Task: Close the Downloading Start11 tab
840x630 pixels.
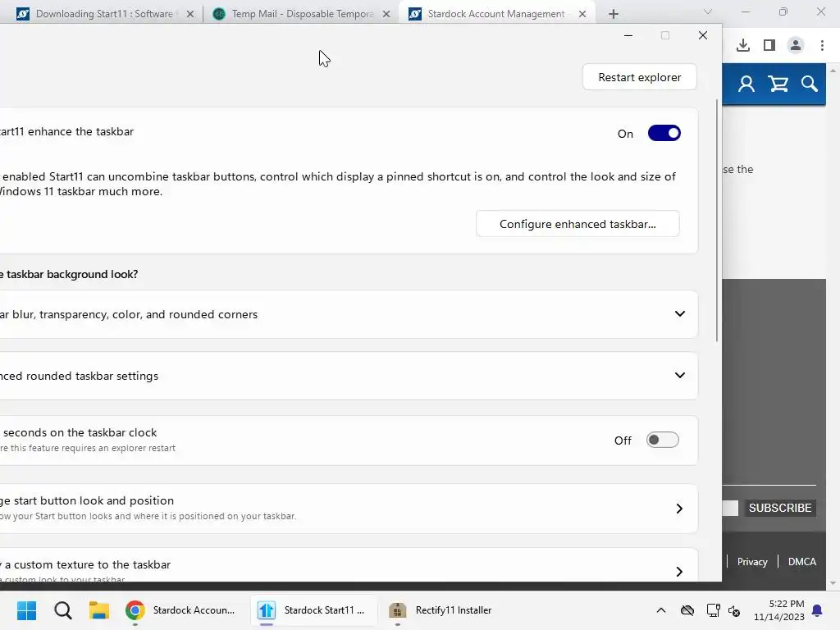Action: tap(190, 15)
